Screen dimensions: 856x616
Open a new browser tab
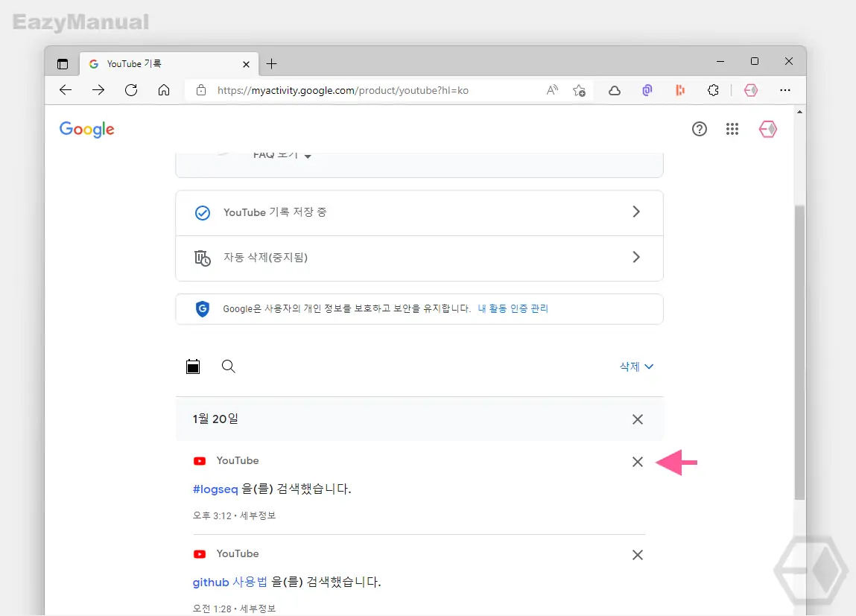coord(271,64)
